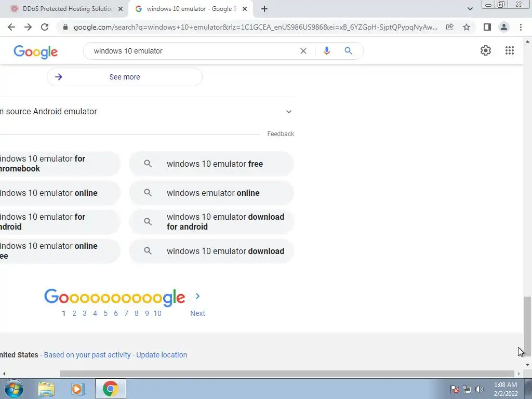532x399 pixels.
Task: Reload the Google search page
Action: [45, 27]
